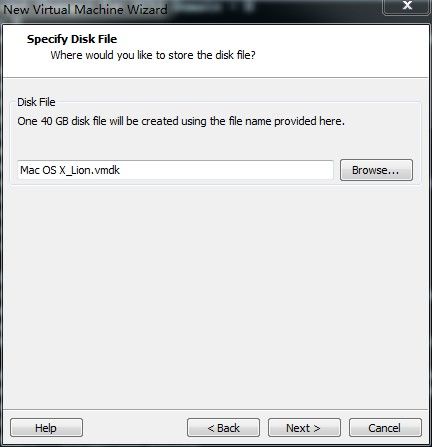432x447 pixels.
Task: Open the Browse... file location dialog
Action: point(376,170)
